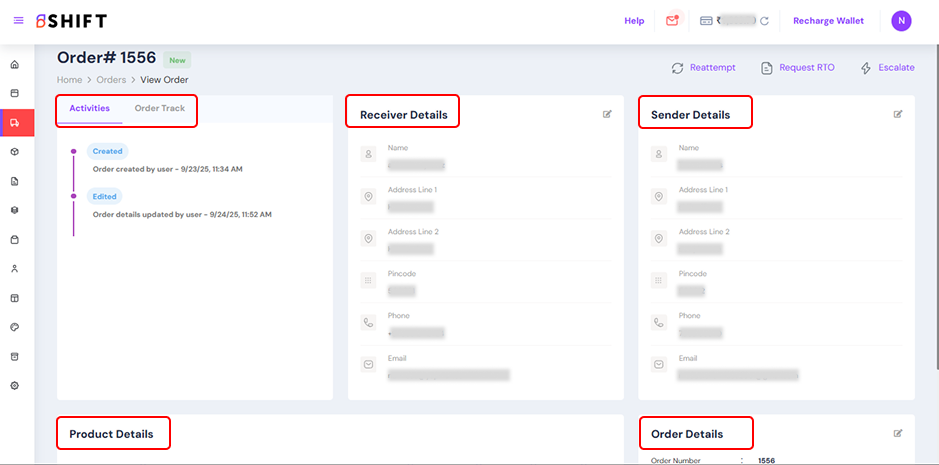Click the home icon in the sidebar
Screen dimensions: 939x465
tap(15, 65)
